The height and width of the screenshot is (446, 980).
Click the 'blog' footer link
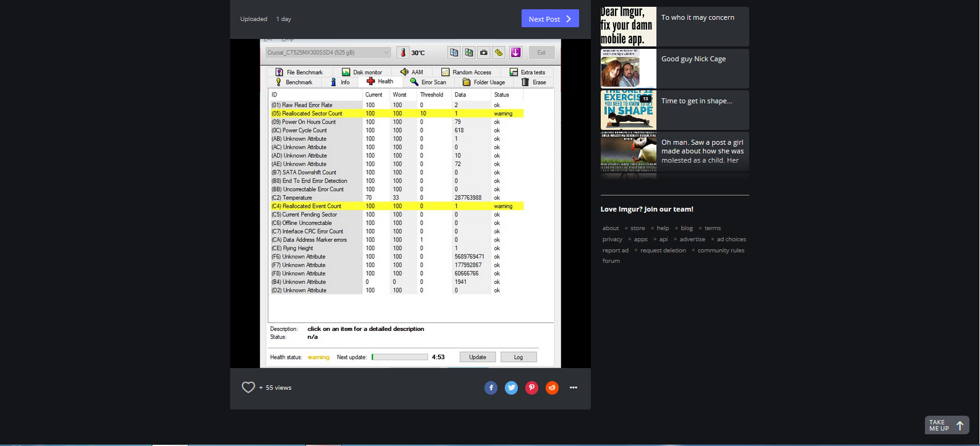687,228
